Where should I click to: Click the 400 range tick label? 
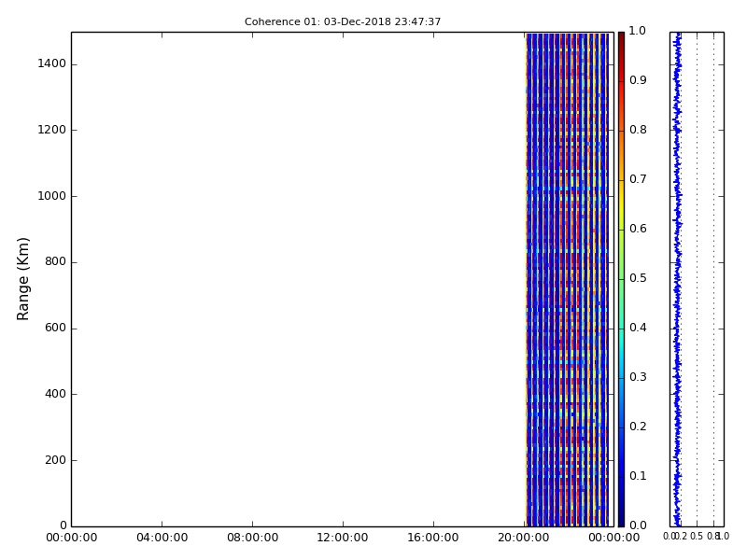click(55, 394)
